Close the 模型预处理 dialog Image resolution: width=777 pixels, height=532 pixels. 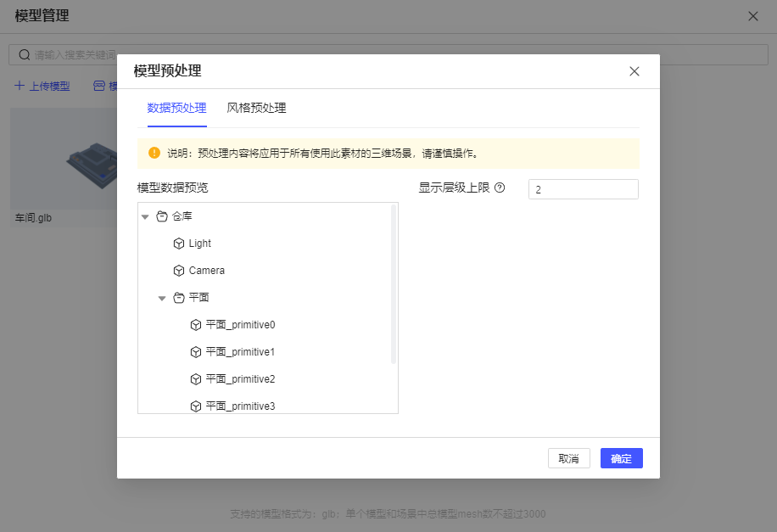(x=634, y=71)
